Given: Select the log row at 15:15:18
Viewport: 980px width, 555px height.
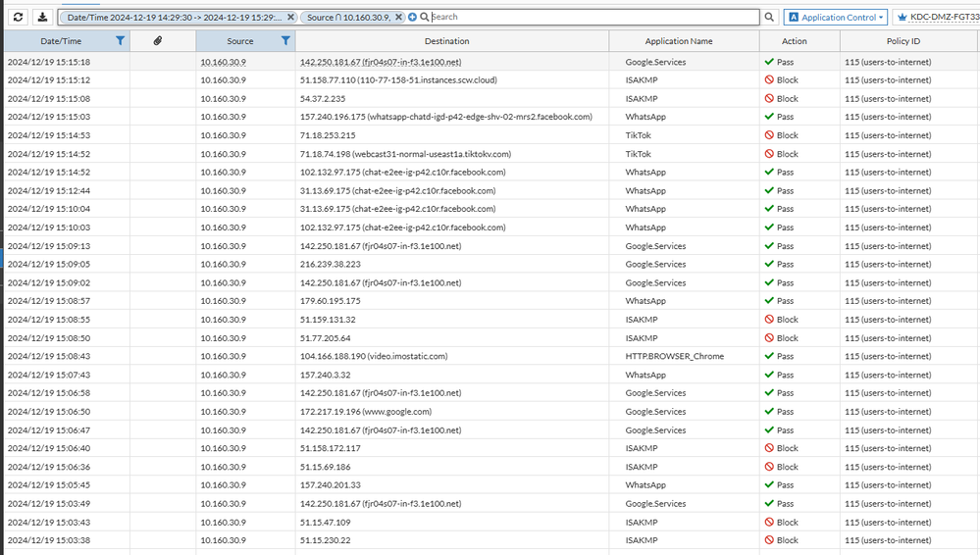Looking at the screenshot, I should click(x=490, y=62).
